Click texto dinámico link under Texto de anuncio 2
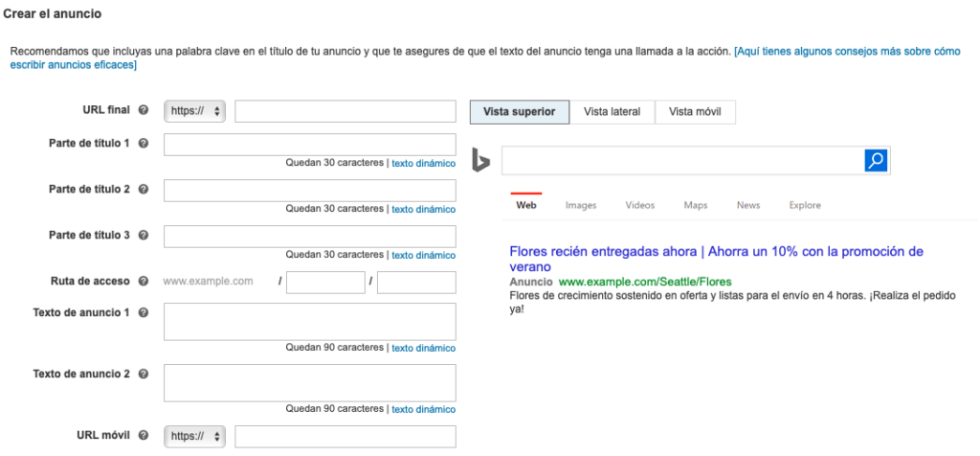The height and width of the screenshot is (456, 980). 423,409
